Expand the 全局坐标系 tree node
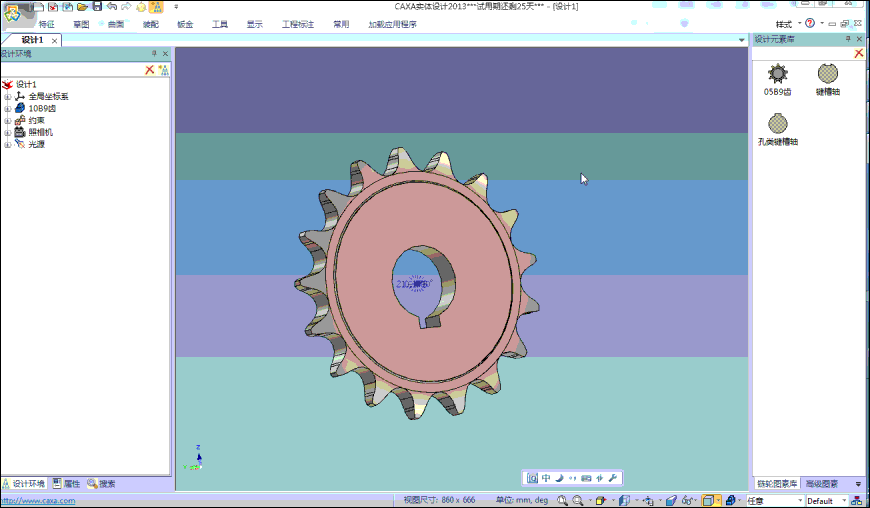Image resolution: width=870 pixels, height=508 pixels. (x=7, y=96)
